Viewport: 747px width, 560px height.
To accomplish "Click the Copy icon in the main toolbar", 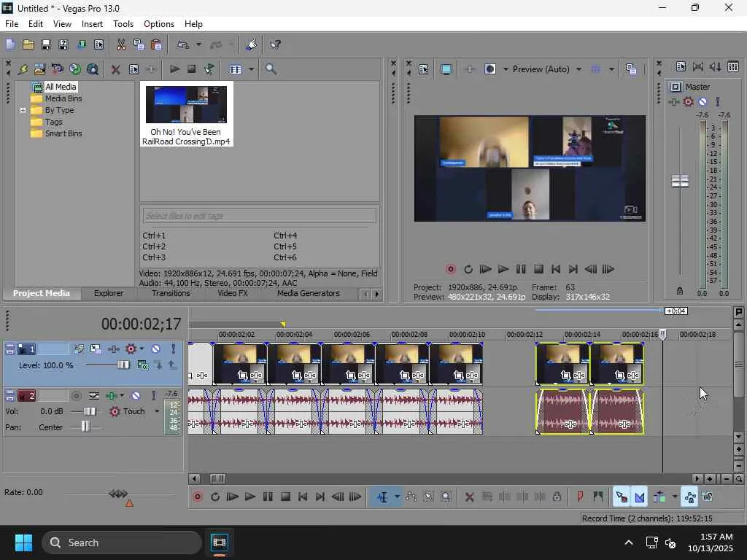I will coord(139,44).
